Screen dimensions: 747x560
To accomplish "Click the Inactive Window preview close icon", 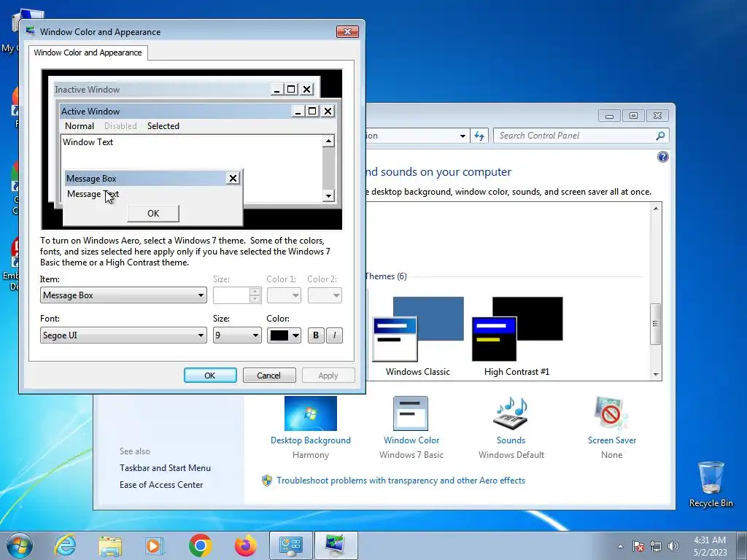I will (307, 89).
